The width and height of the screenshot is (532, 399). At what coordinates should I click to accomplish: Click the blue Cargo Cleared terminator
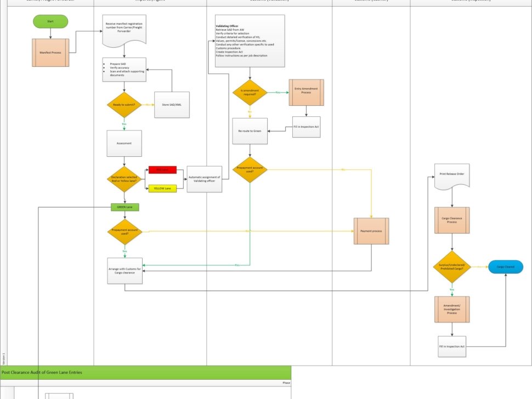505,267
